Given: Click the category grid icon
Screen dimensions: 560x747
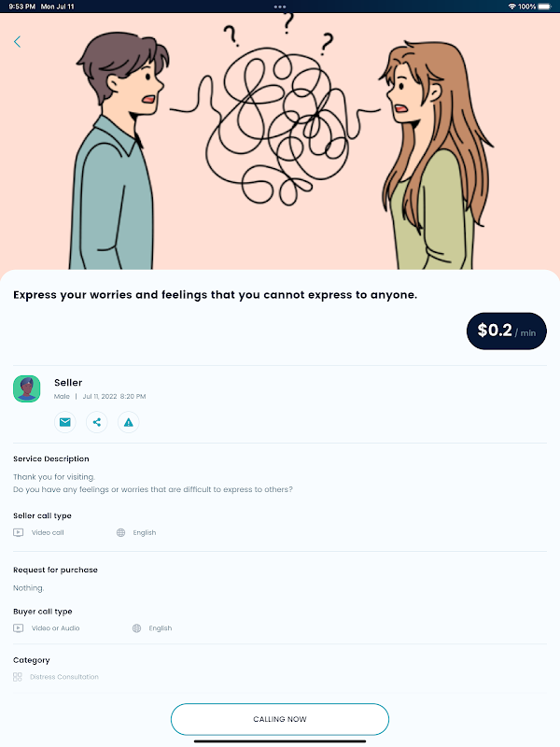Looking at the screenshot, I should click(x=18, y=677).
